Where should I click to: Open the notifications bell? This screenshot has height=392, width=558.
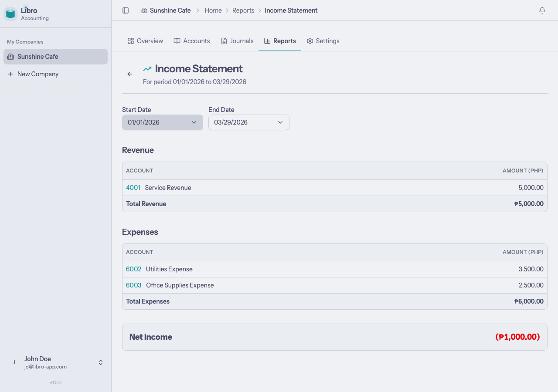pos(542,10)
